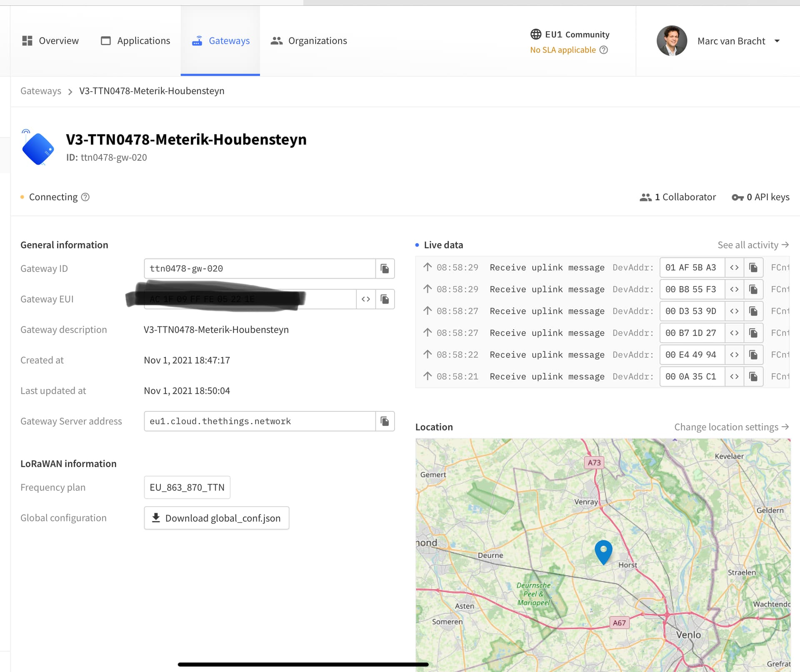The image size is (800, 672).
Task: Go to Gateways breadcrumb link
Action: 41,91
